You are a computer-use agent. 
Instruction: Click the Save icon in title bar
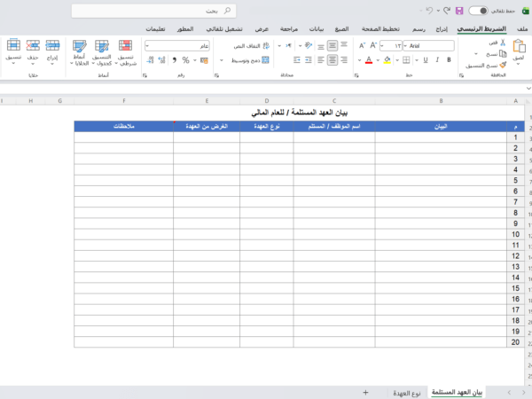click(x=458, y=11)
